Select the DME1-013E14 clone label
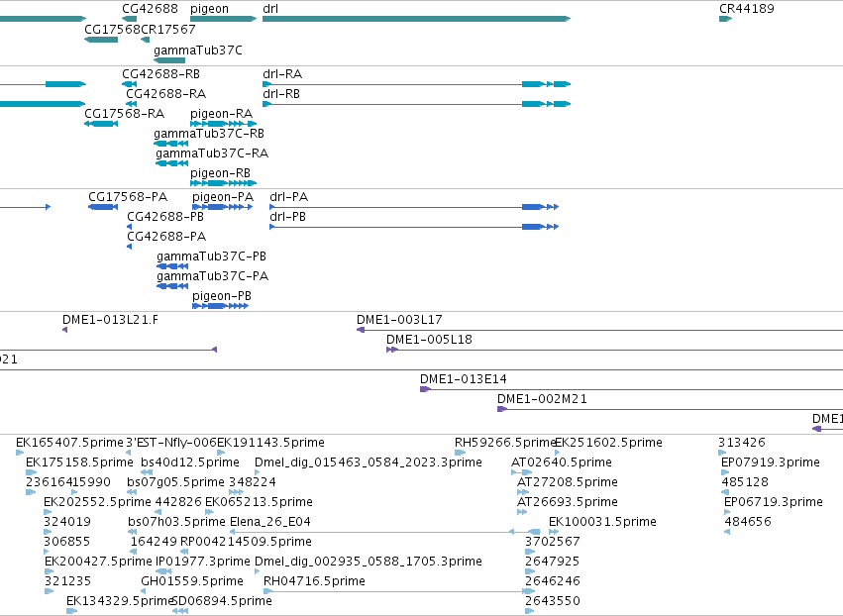Image resolution: width=843 pixels, height=616 pixels. tap(463, 380)
